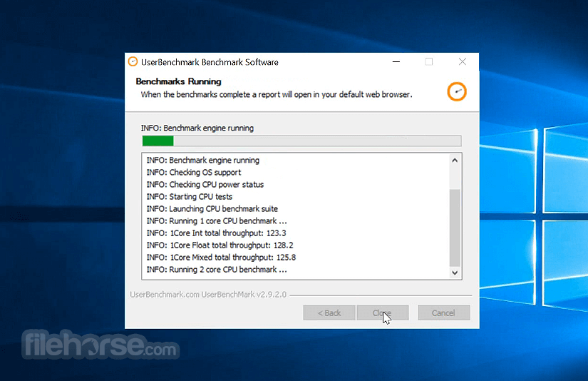Select log line '1Core Int total throughput: 123.3'

click(x=217, y=233)
